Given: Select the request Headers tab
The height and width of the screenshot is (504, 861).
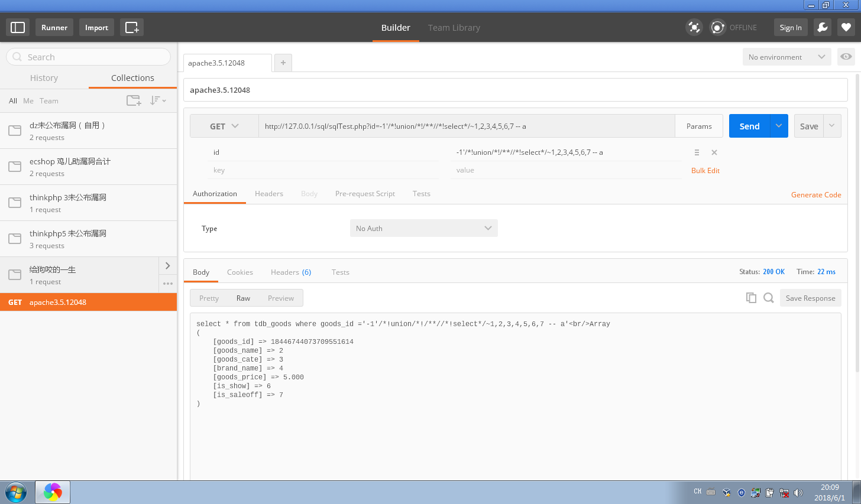Looking at the screenshot, I should (269, 194).
